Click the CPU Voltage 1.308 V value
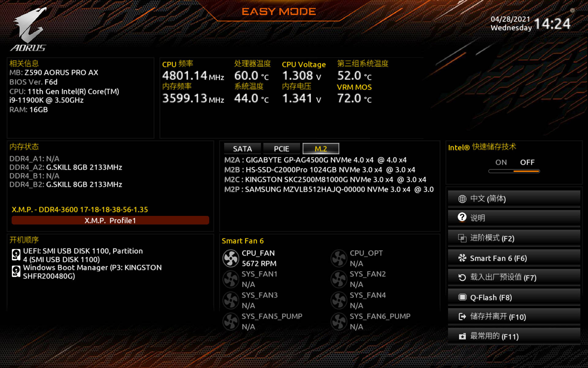Screen dimensions: 588x368 302,75
